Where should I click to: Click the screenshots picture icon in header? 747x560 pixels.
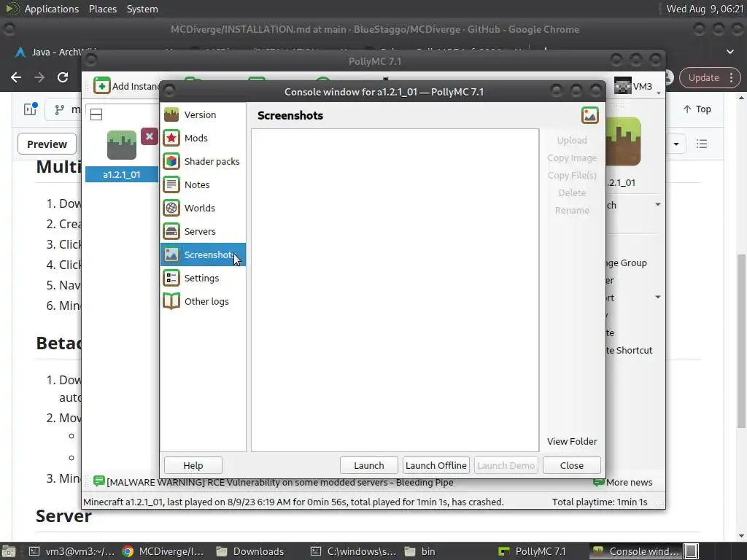589,115
